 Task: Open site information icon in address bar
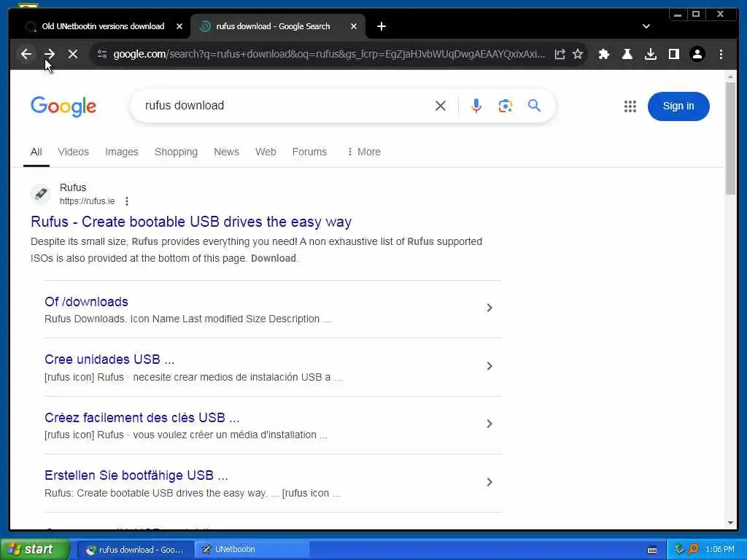(102, 54)
